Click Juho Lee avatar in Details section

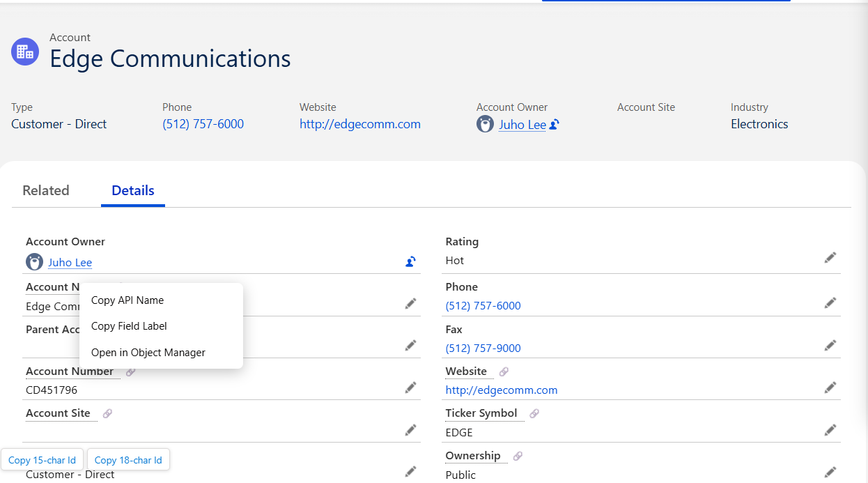(34, 262)
